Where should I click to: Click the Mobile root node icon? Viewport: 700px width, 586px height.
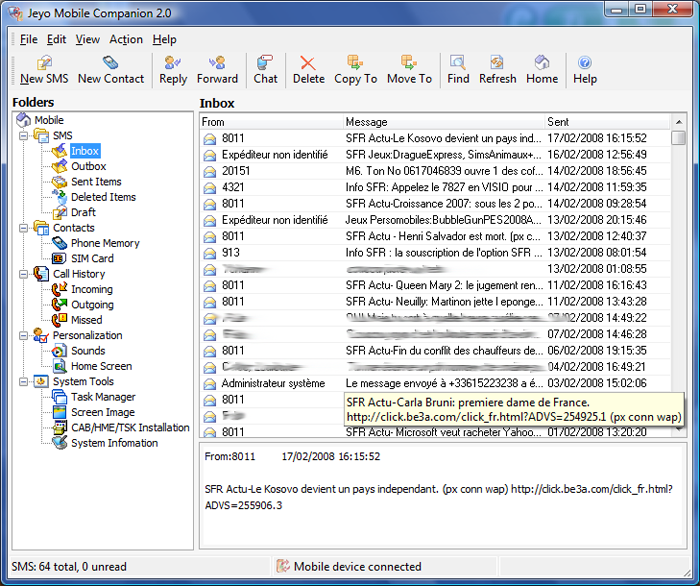pyautogui.click(x=23, y=120)
